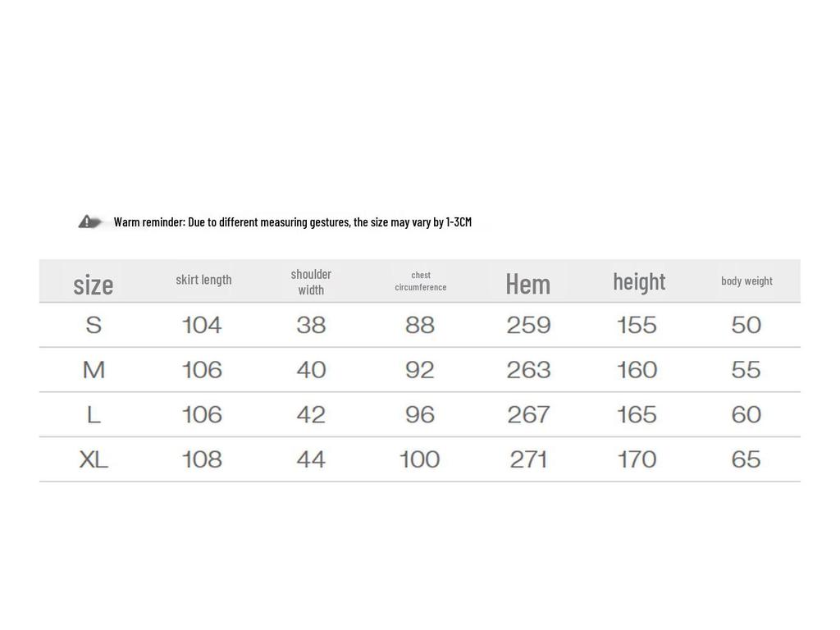Select the 'size' column header

[94, 284]
